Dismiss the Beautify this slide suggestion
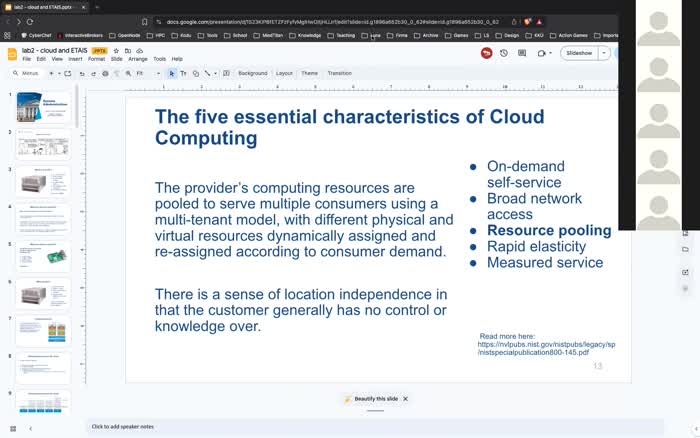The image size is (700, 438). pyautogui.click(x=405, y=399)
